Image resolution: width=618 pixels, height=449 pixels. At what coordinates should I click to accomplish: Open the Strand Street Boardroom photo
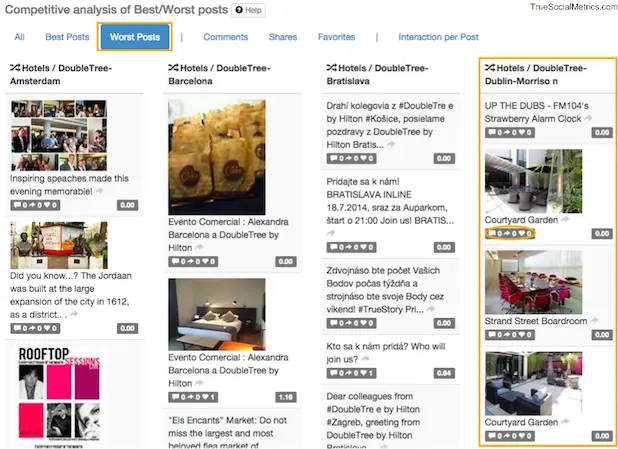(533, 282)
